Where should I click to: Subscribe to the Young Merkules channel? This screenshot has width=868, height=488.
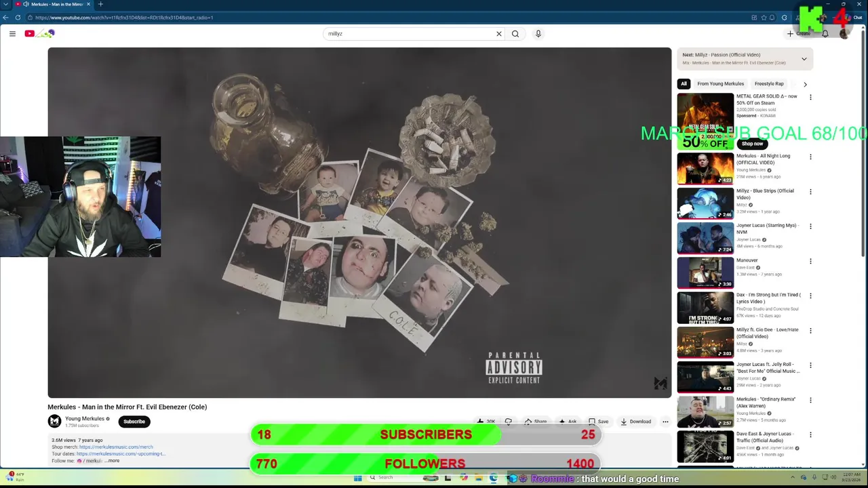(134, 422)
